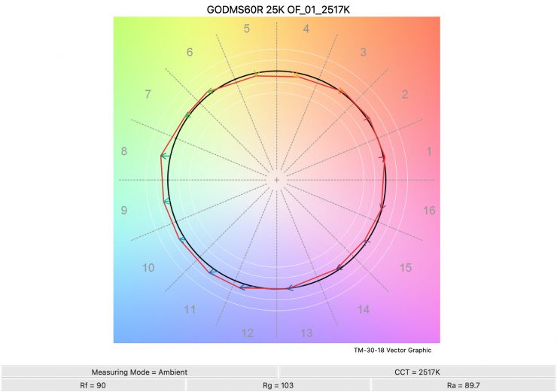This screenshot has height=392, width=557.
Task: Select hue bin 7 label
Action: point(148,95)
